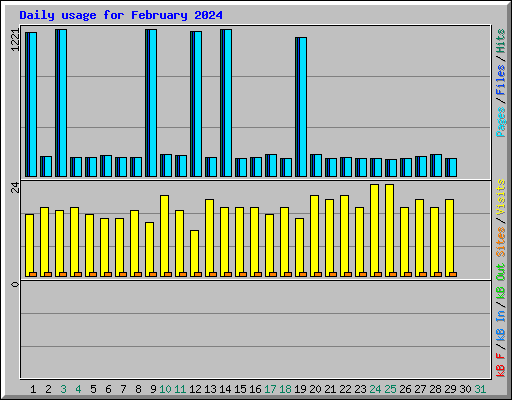The height and width of the screenshot is (400, 512).
Task: Click day label '5' on the x-axis
Action: pos(93,389)
